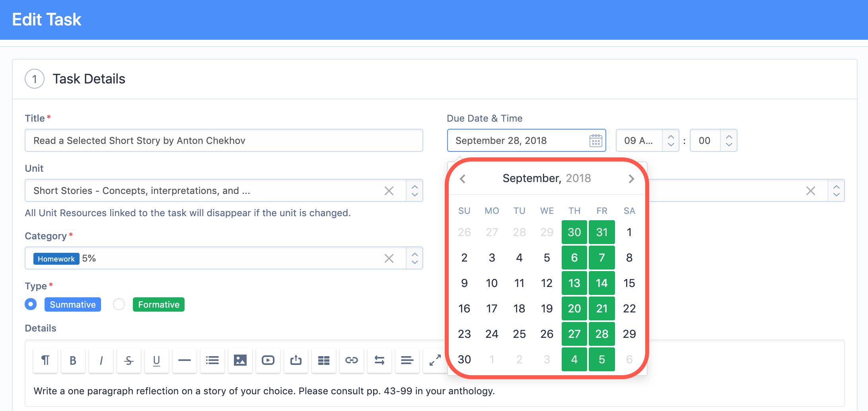Insert a table in the details editor
This screenshot has width=868, height=411.
pyautogui.click(x=324, y=361)
